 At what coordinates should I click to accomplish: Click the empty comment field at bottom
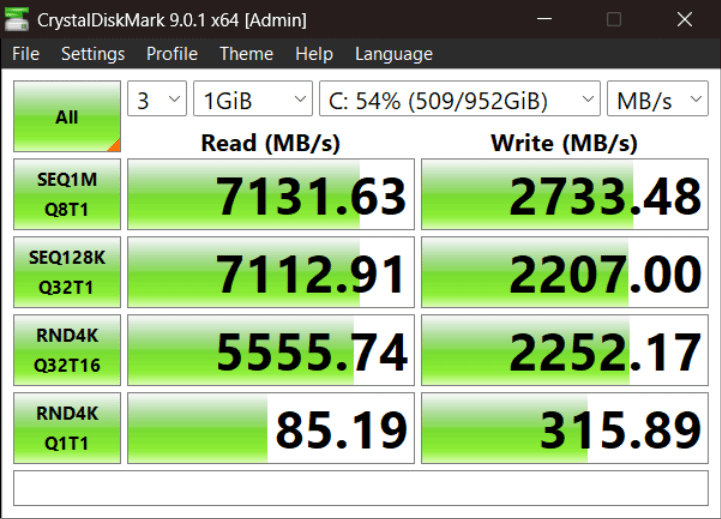tap(361, 488)
